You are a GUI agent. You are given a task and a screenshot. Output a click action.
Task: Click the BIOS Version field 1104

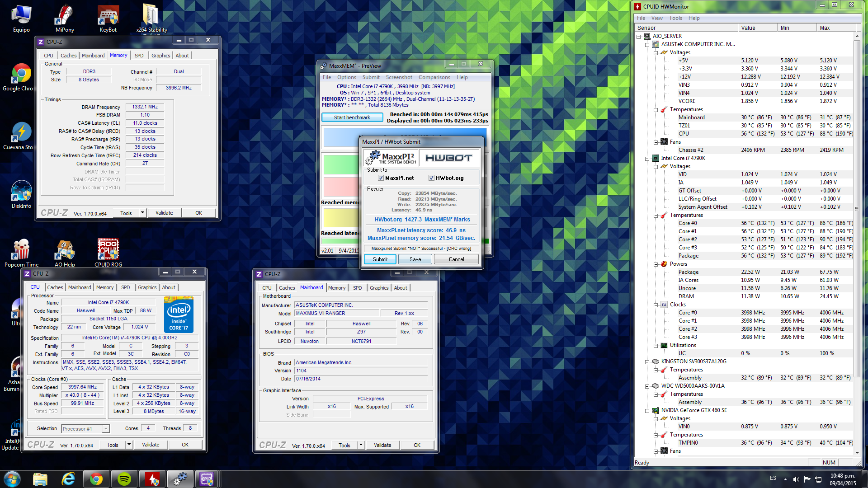361,371
